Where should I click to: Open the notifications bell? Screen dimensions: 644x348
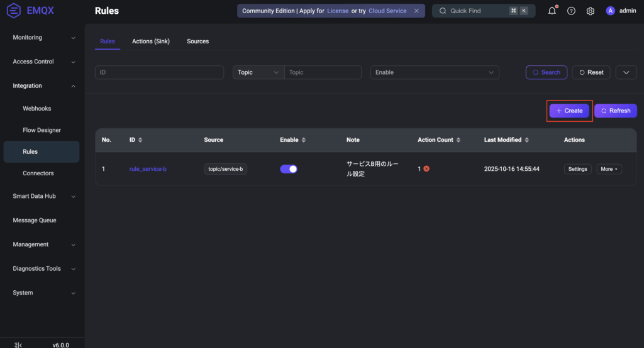click(552, 11)
